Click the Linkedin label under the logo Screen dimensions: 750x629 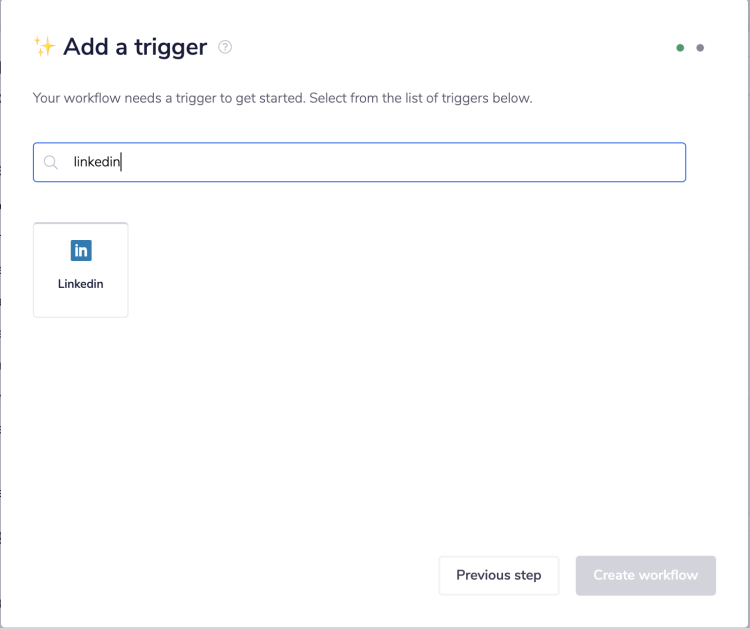pos(81,284)
